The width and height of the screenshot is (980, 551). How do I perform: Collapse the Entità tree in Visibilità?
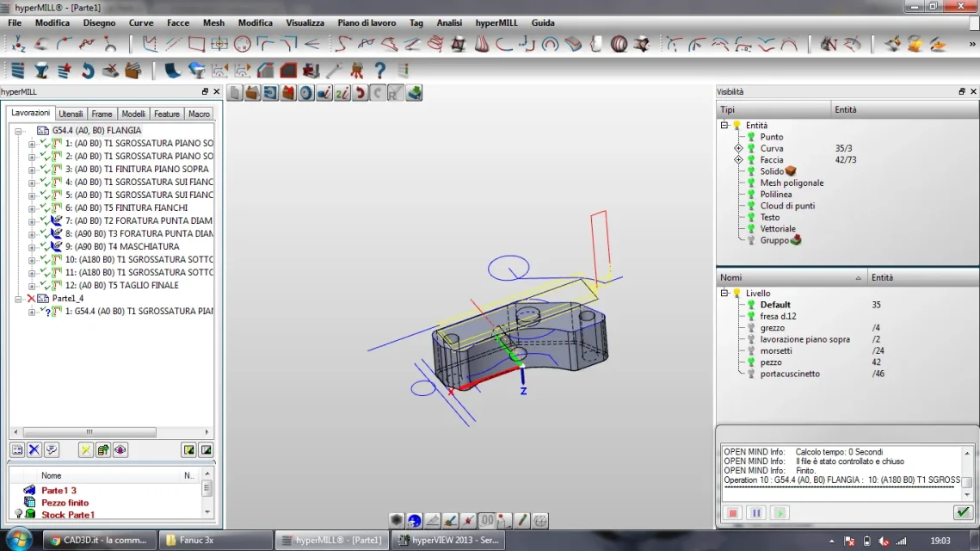pyautogui.click(x=724, y=125)
